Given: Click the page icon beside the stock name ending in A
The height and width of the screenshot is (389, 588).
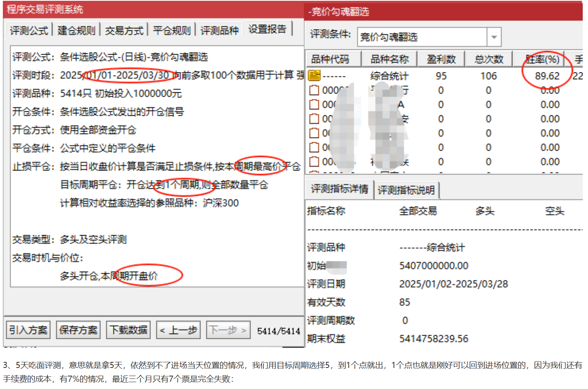Looking at the screenshot, I should (314, 104).
